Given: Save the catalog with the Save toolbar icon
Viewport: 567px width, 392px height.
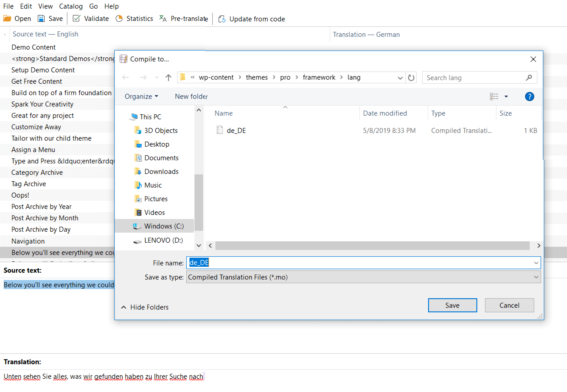Looking at the screenshot, I should click(x=50, y=18).
